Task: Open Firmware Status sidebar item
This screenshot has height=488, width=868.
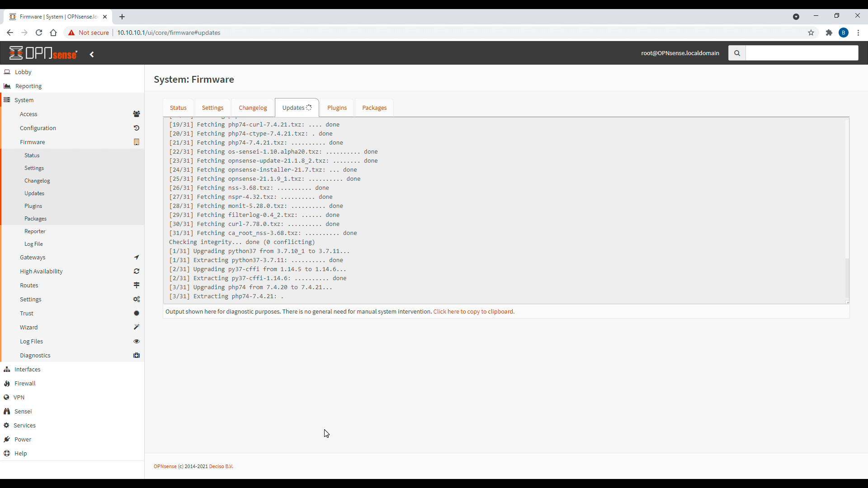Action: pos(72,155)
